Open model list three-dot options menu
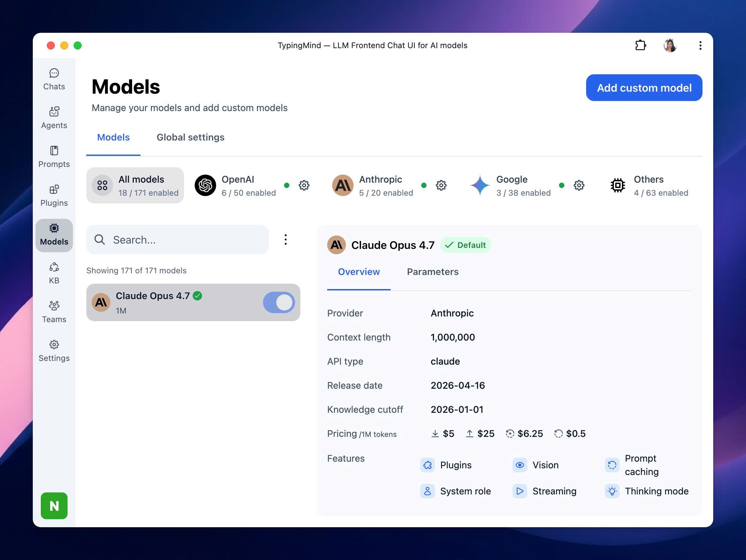Image resolution: width=746 pixels, height=560 pixels. point(285,240)
